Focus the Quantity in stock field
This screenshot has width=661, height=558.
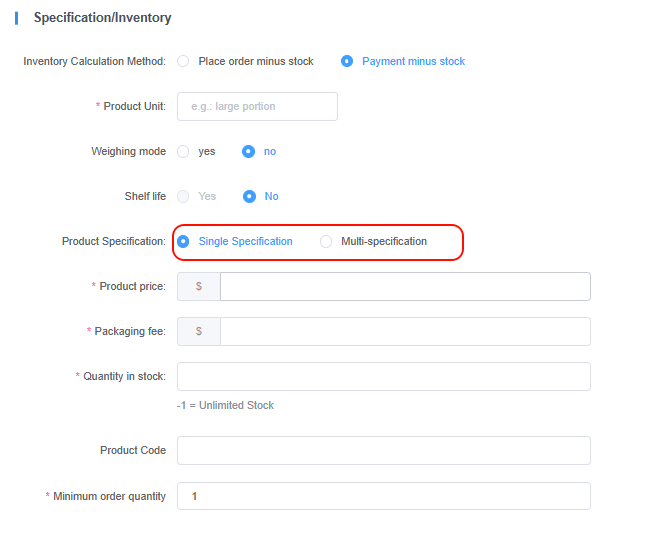coord(383,376)
